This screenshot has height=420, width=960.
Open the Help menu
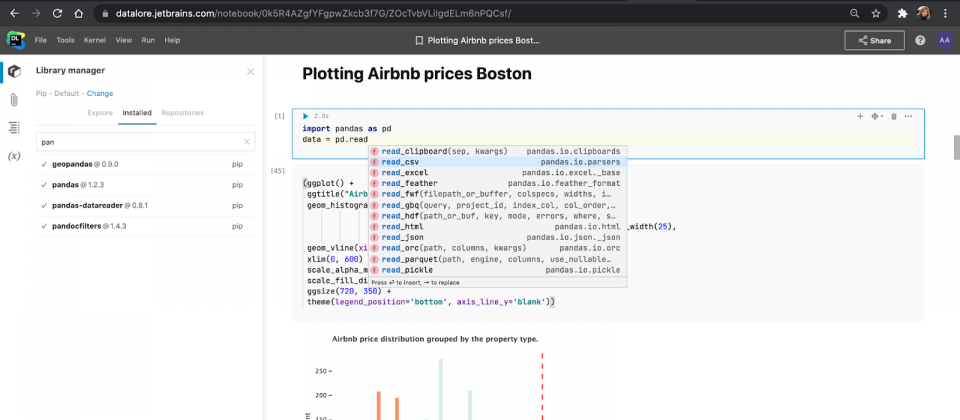click(x=172, y=40)
